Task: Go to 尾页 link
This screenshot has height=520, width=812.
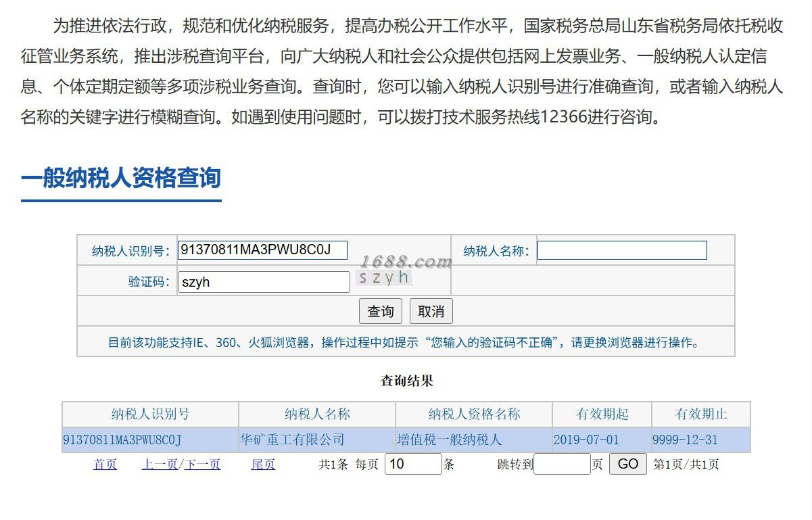Action: coord(263,465)
